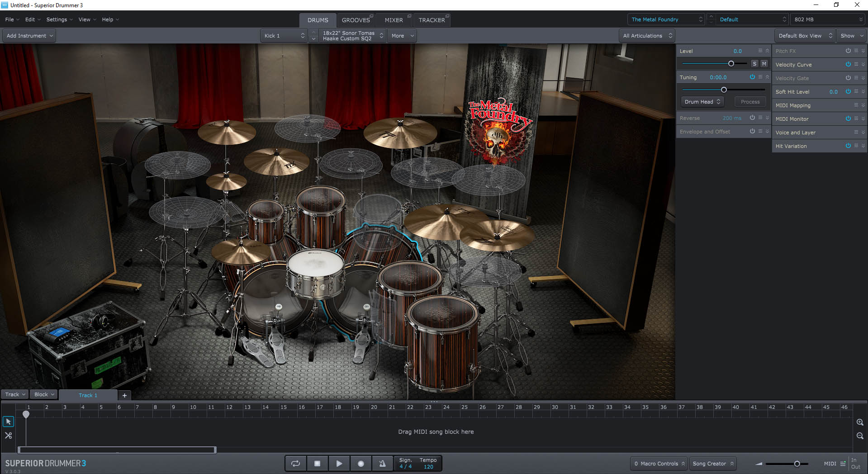
Task: Disable the Hit Variation power toggle
Action: click(x=848, y=146)
